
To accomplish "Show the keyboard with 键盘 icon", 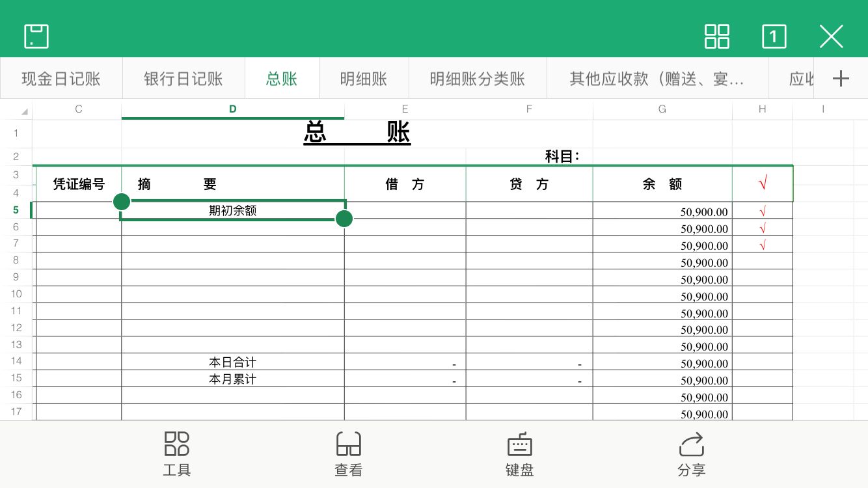I will click(519, 454).
